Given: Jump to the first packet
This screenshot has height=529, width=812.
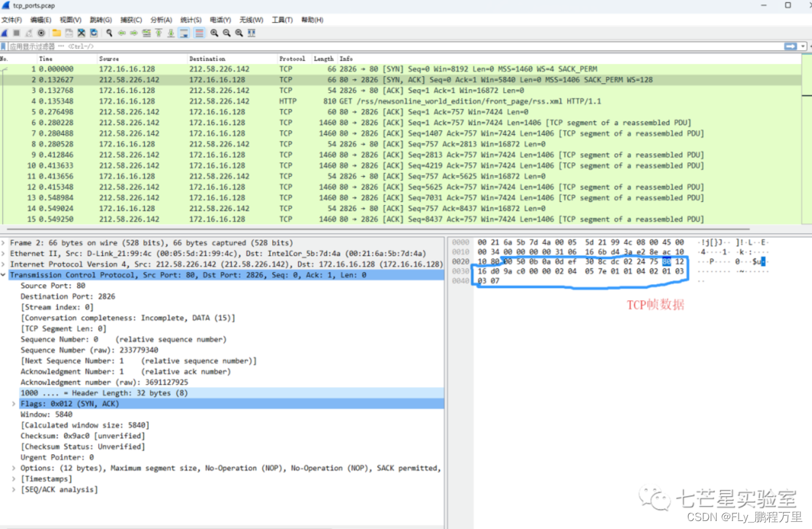Looking at the screenshot, I should pos(159,33).
